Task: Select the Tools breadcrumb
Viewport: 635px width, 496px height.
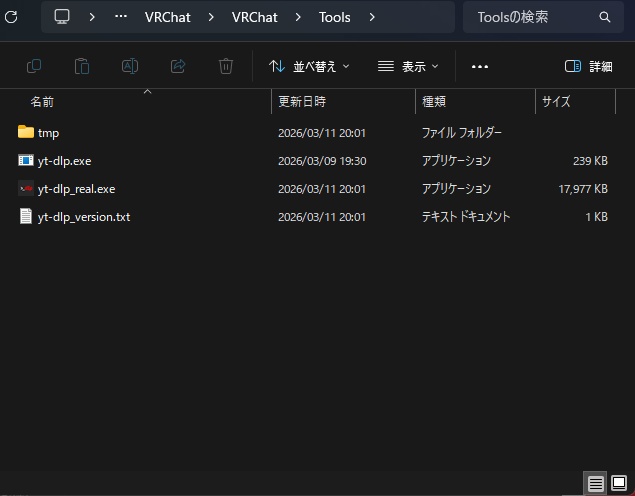Action: coord(335,17)
